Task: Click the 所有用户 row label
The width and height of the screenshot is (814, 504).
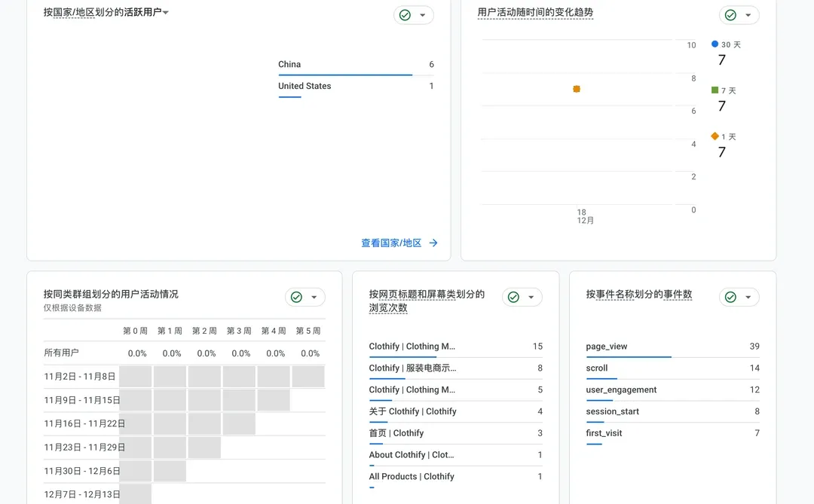Action: pyautogui.click(x=61, y=353)
